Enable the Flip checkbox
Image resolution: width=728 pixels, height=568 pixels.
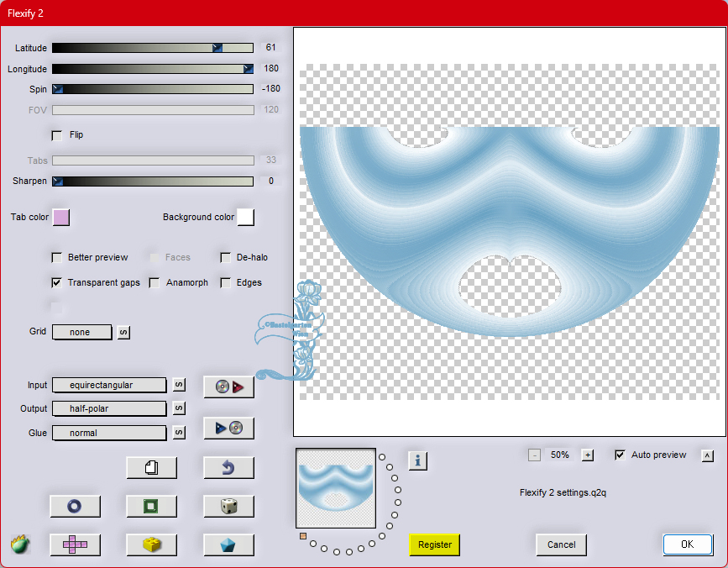pyautogui.click(x=57, y=135)
